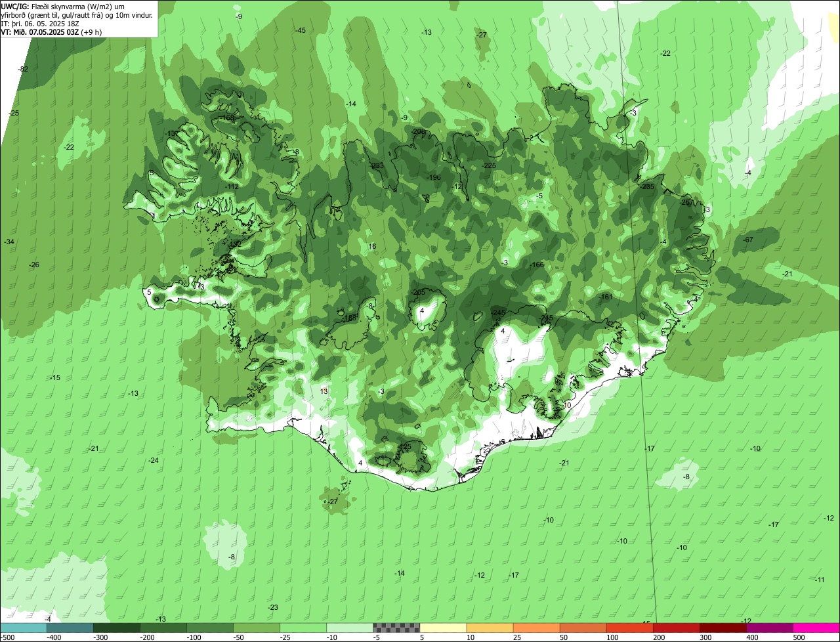Click the -15 value over the western sea

point(55,377)
